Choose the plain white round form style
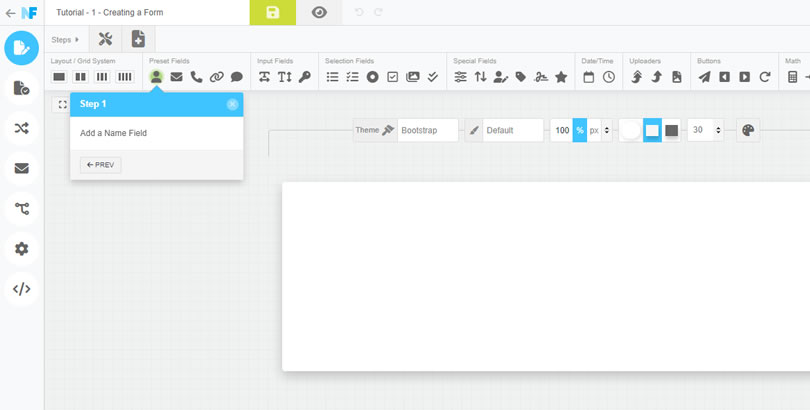 (631, 130)
